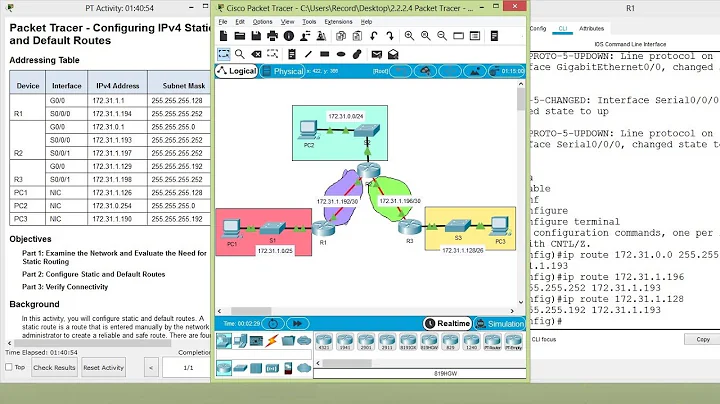Pick the Delete tool
The height and width of the screenshot is (404, 720).
pyautogui.click(x=256, y=54)
